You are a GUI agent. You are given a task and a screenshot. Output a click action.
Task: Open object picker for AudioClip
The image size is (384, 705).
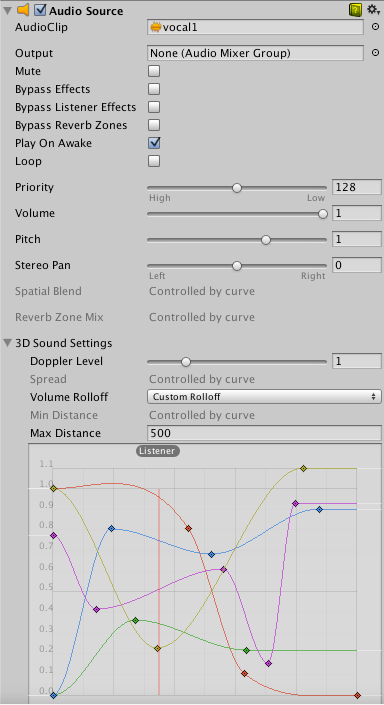coord(375,27)
